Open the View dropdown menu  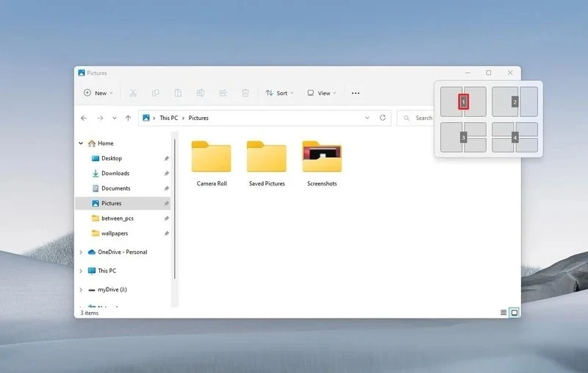322,93
